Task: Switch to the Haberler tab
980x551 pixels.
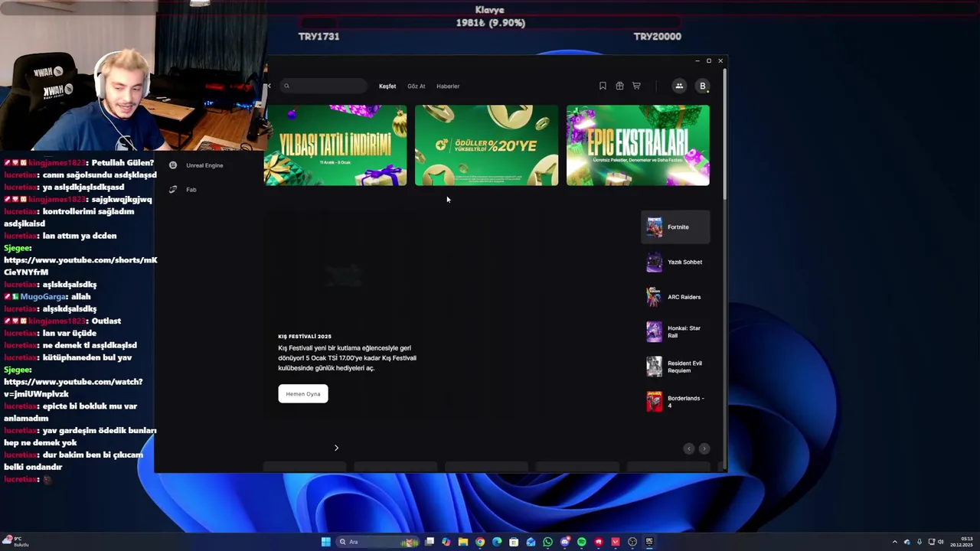Action: (448, 86)
